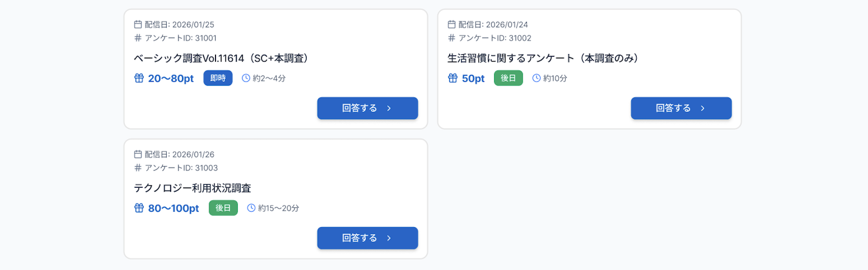The height and width of the screenshot is (270, 868).
Task: Click hash icon next to アンケートID 31003
Action: [138, 168]
